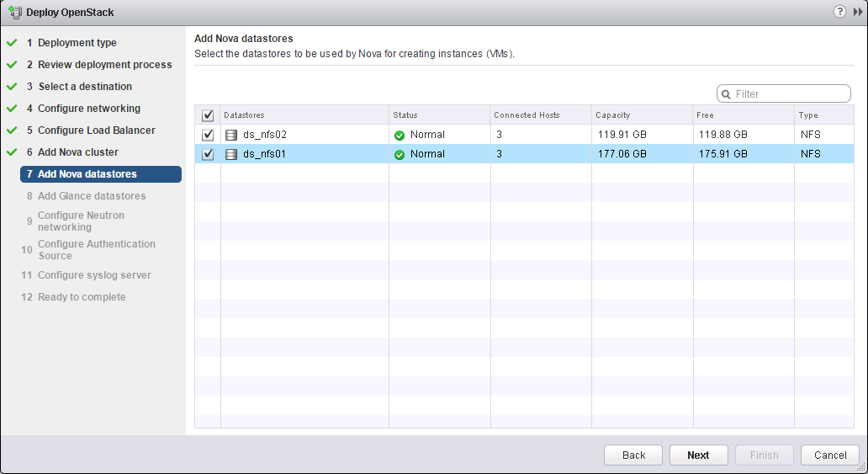This screenshot has height=474, width=868.
Task: Click the green Normal status icon for ds_nfs01
Action: pos(400,154)
